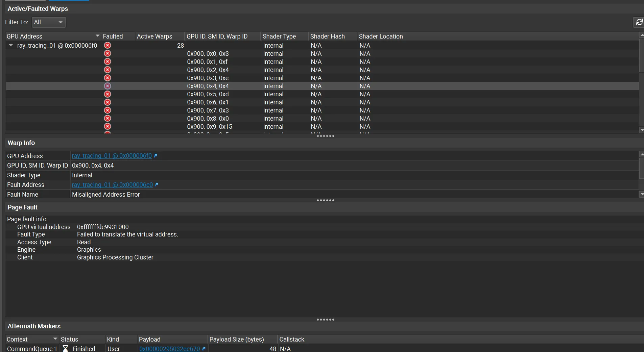Viewport: 644px width, 352px height.
Task: Click faulted icon for warp 0x900, 0x0, 0x3
Action: (x=108, y=53)
